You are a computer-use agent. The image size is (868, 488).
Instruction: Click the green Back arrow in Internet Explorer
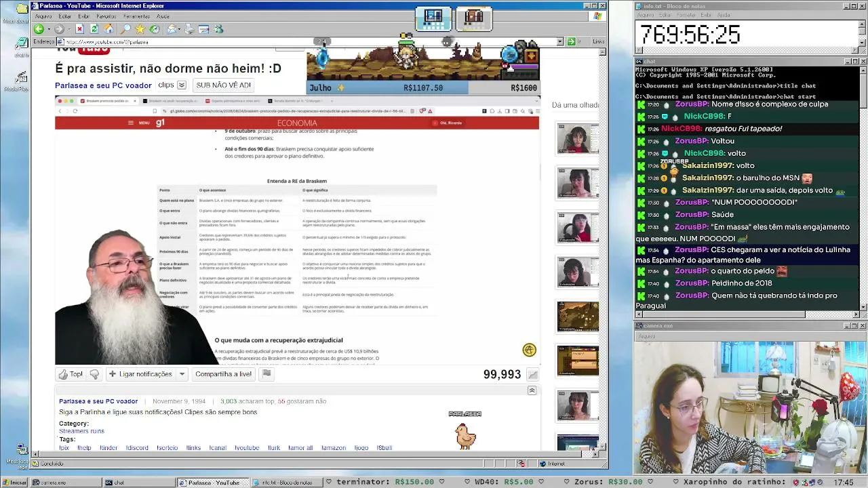[39, 29]
